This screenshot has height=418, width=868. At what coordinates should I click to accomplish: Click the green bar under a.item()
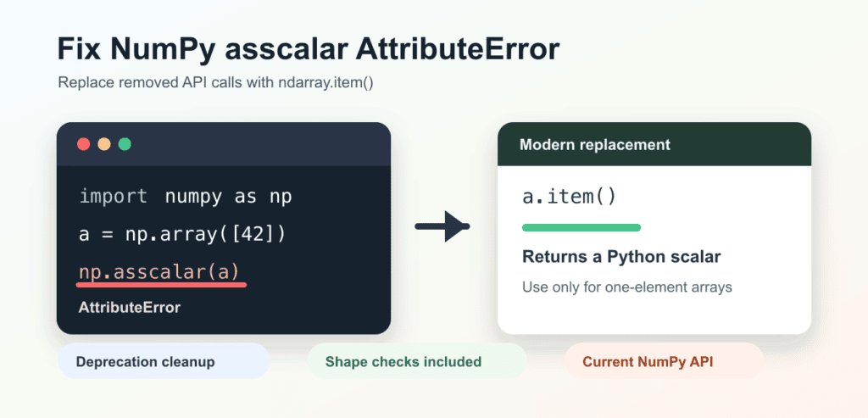581,227
